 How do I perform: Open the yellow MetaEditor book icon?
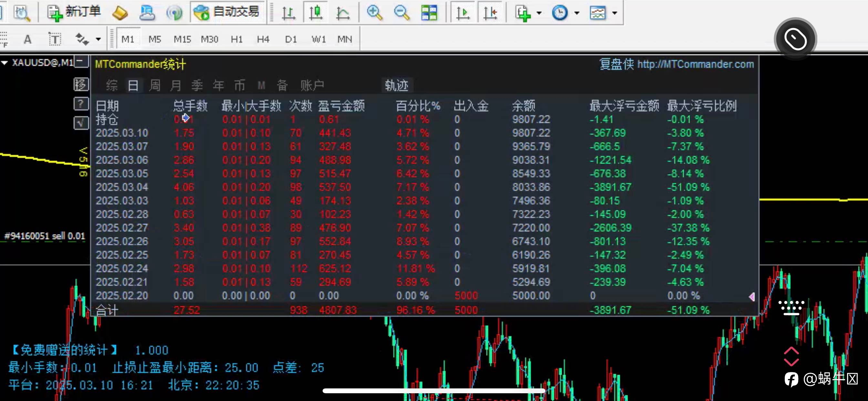tap(119, 13)
